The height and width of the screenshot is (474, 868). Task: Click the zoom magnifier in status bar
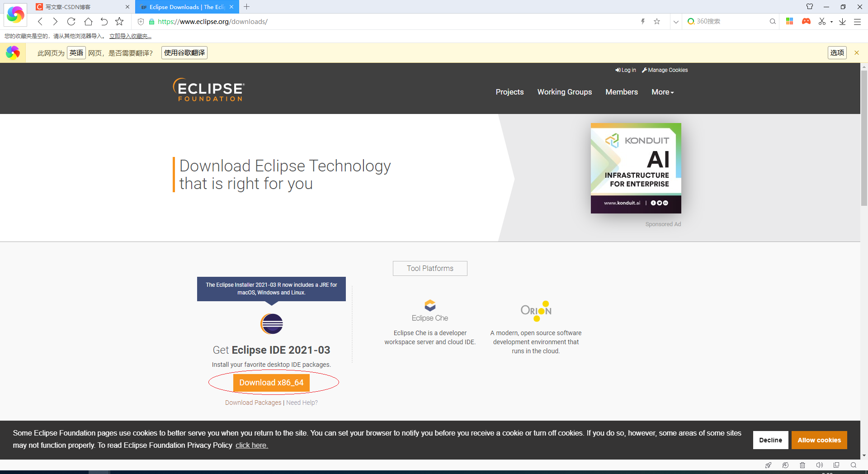pos(854,465)
